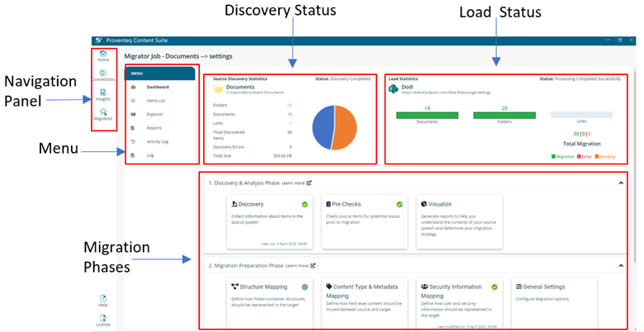Viewport: 644px width, 332px height.
Task: Open external link icon beside Discovery phase
Action: tap(309, 183)
